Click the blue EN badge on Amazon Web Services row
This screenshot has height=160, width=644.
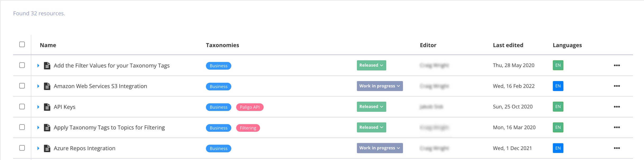point(558,86)
